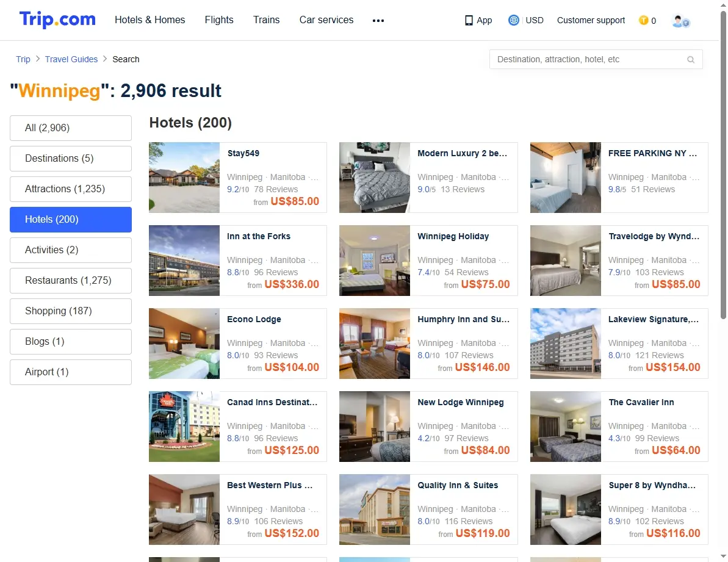Open the Trains menu
The image size is (728, 562).
coord(267,20)
